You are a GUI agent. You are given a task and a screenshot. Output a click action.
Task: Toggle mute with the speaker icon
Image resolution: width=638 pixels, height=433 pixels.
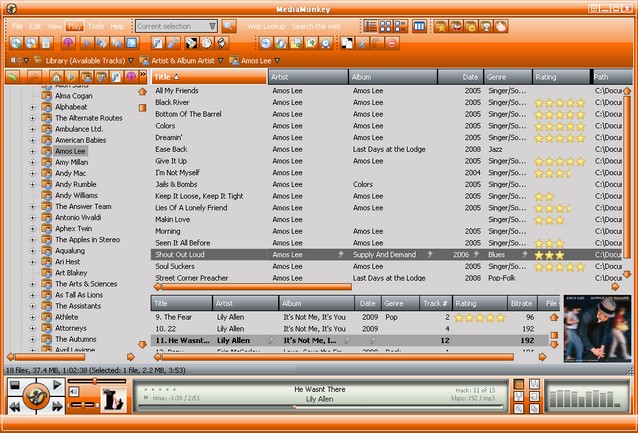(x=74, y=392)
